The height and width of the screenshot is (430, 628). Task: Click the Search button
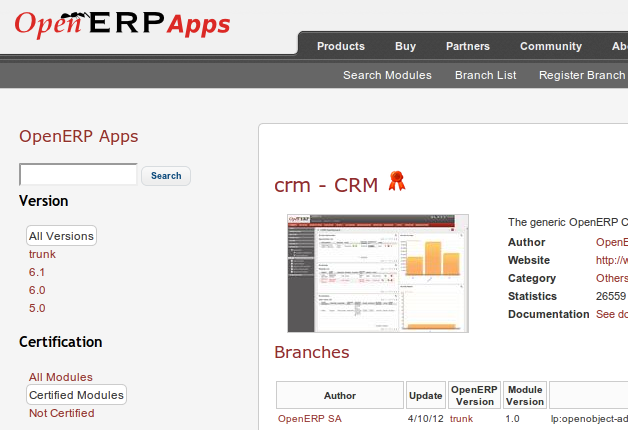pyautogui.click(x=166, y=176)
